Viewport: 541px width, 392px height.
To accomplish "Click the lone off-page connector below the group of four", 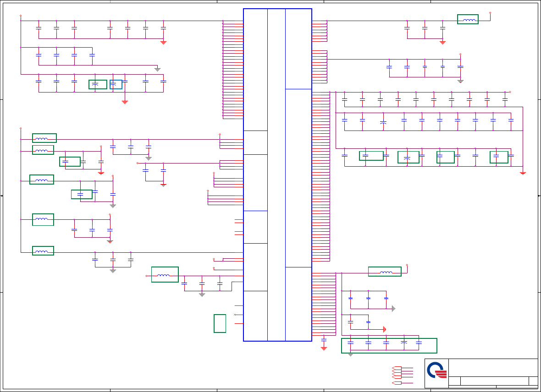I will coord(397,383).
